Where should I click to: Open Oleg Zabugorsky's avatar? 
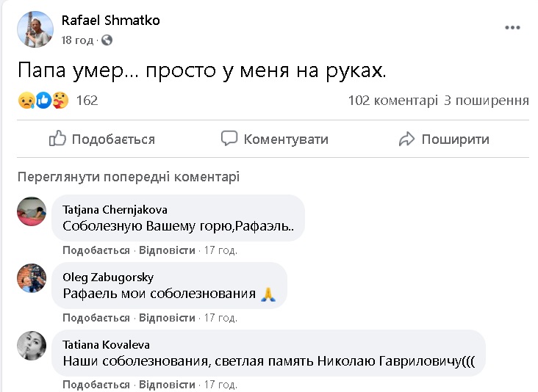click(x=32, y=278)
